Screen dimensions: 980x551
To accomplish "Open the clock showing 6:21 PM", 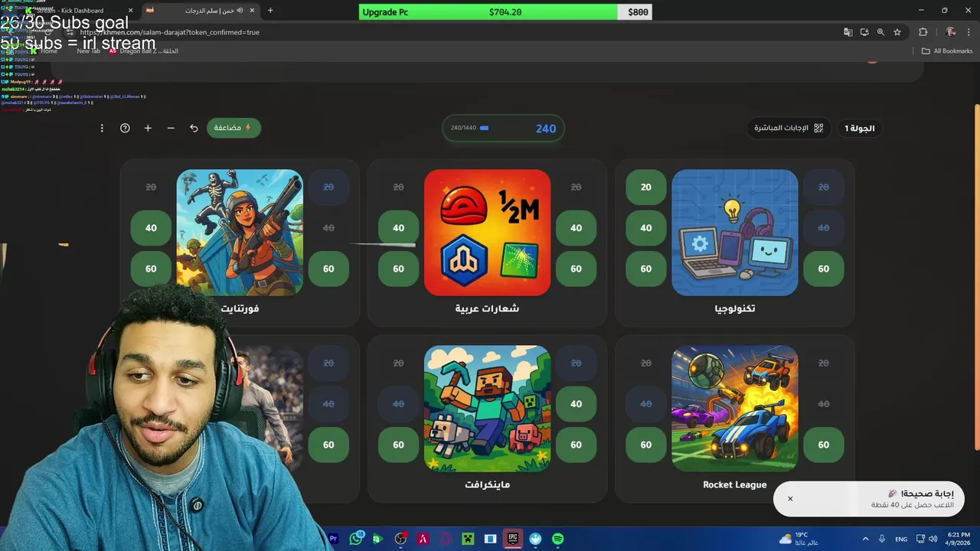I will click(x=959, y=539).
